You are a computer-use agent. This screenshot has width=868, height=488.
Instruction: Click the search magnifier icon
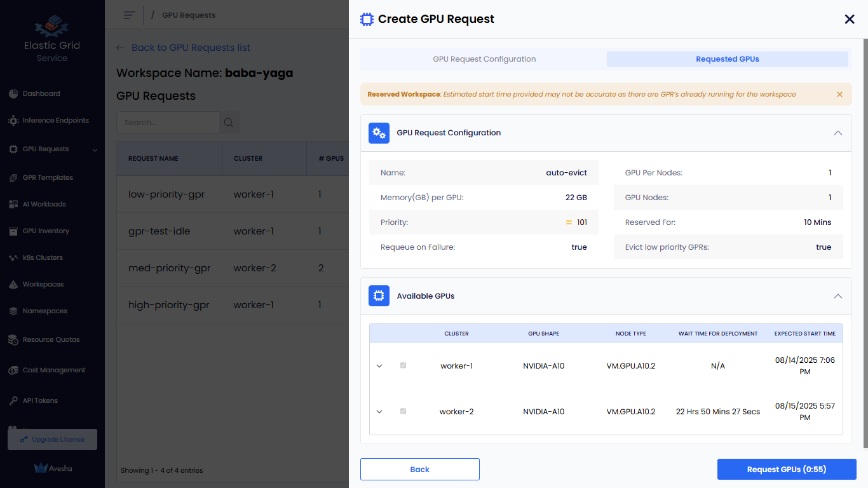click(x=229, y=123)
